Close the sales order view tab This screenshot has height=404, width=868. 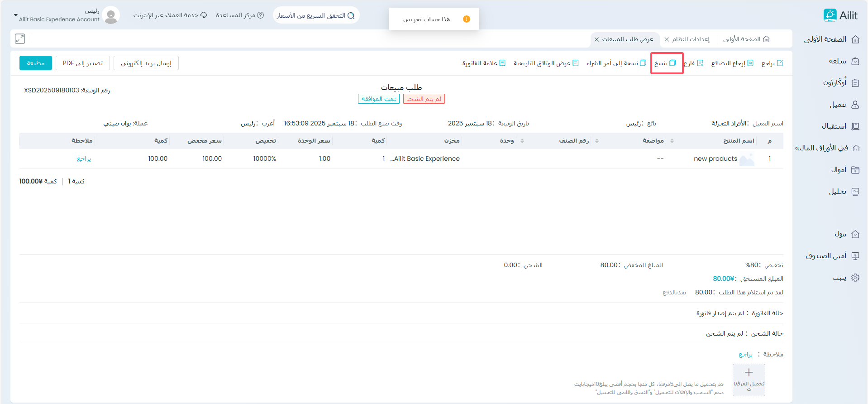[597, 39]
